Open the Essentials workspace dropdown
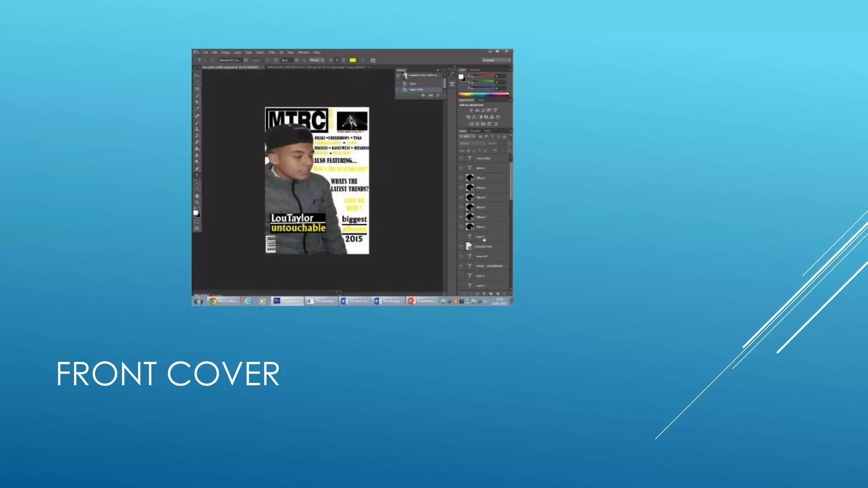Viewport: 868px width, 488px height. [496, 60]
